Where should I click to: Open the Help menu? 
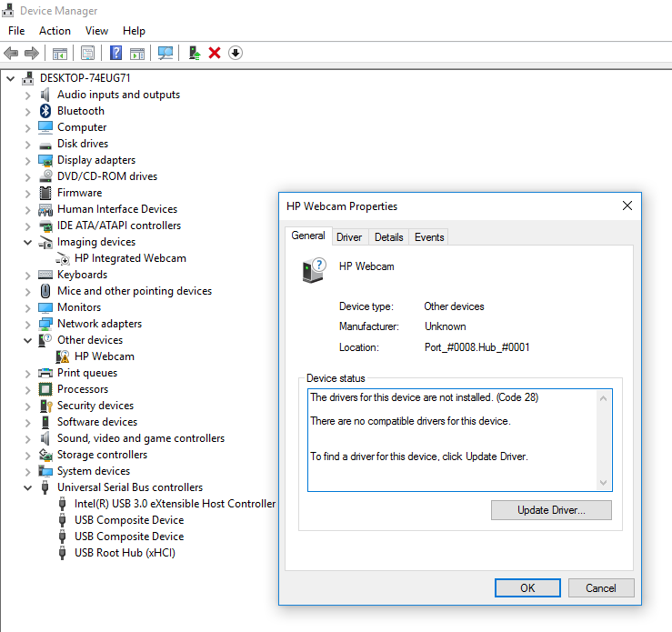click(x=134, y=31)
